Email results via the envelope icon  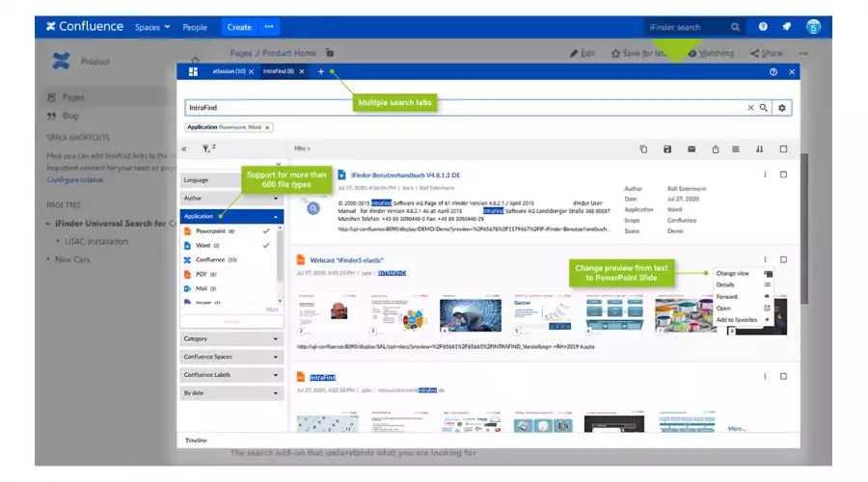click(x=692, y=148)
